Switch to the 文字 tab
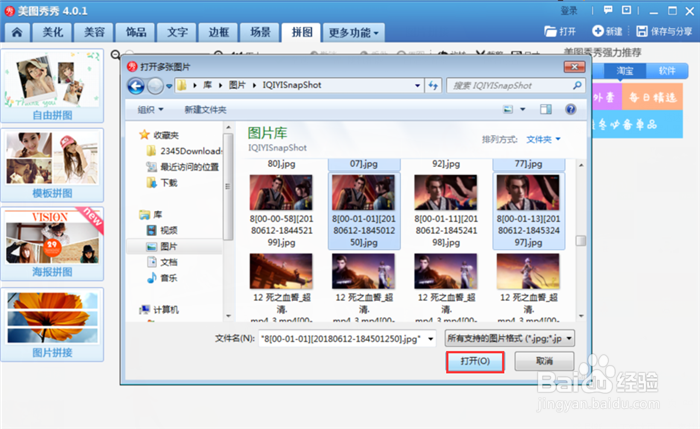This screenshot has height=429, width=700. [177, 32]
